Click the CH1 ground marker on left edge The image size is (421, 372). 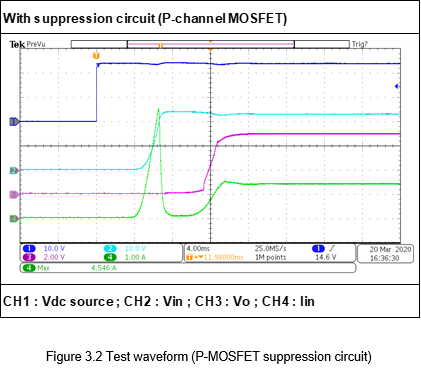pyautogui.click(x=14, y=122)
